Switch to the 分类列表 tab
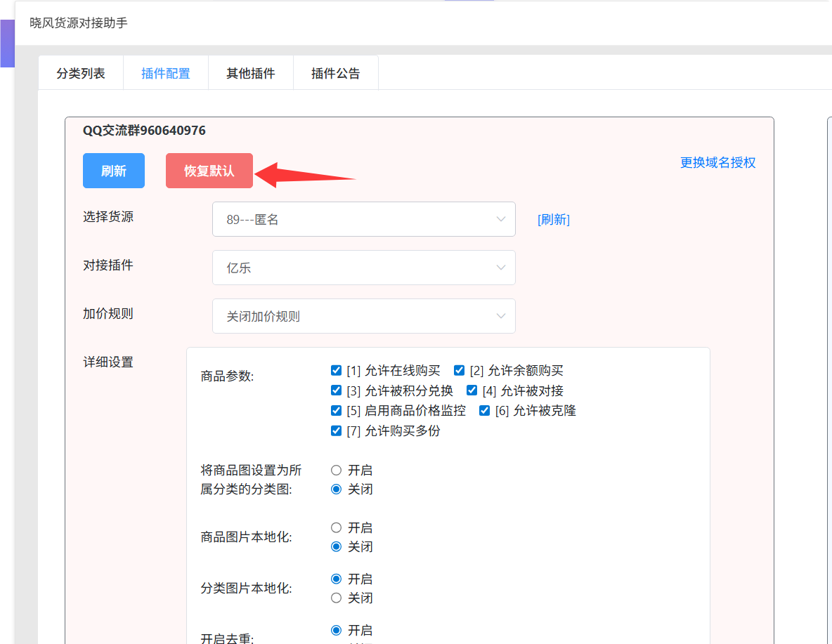This screenshot has width=832, height=644. (81, 73)
